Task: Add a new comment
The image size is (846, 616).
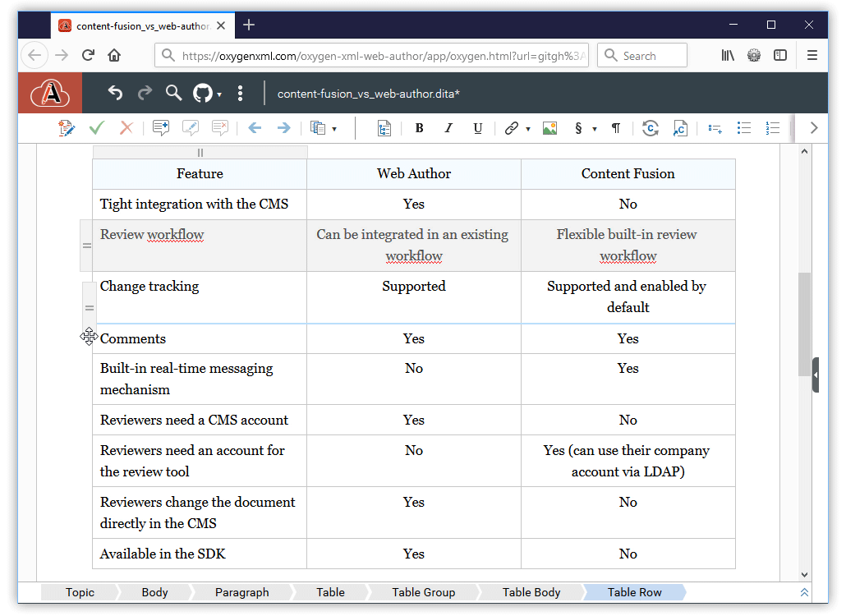Action: (x=161, y=128)
